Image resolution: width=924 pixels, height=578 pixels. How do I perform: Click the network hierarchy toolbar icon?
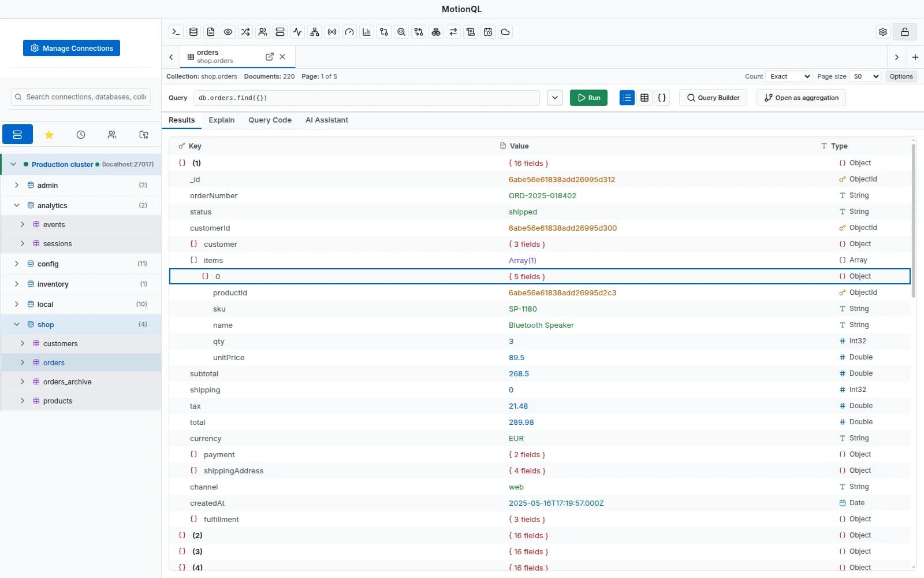(315, 32)
